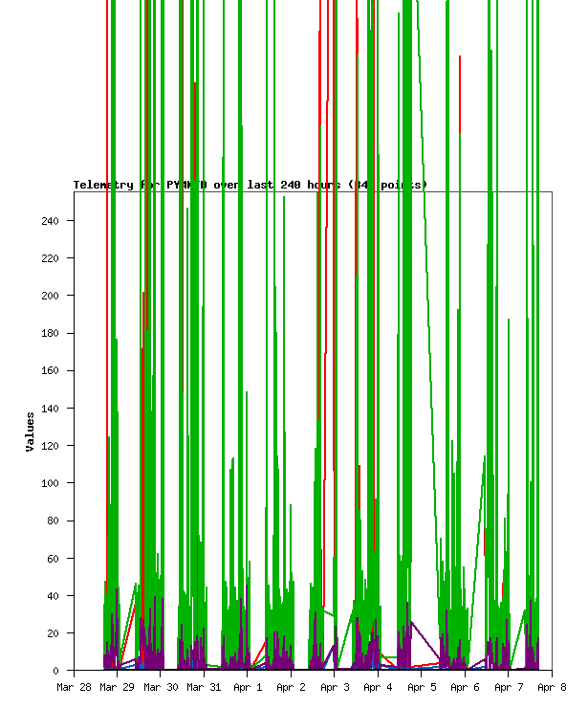Screen dimensions: 588x709
Task: Select the Apr 7 date label
Action: tap(509, 687)
